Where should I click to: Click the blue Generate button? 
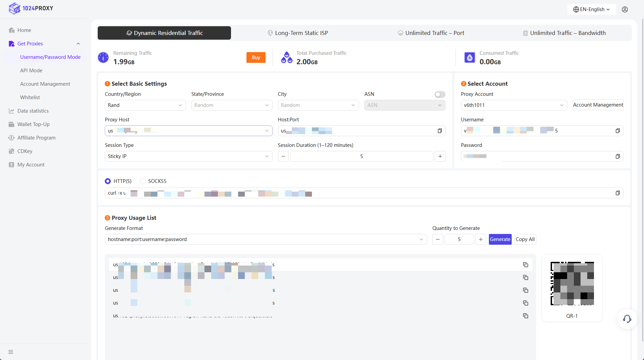click(500, 239)
